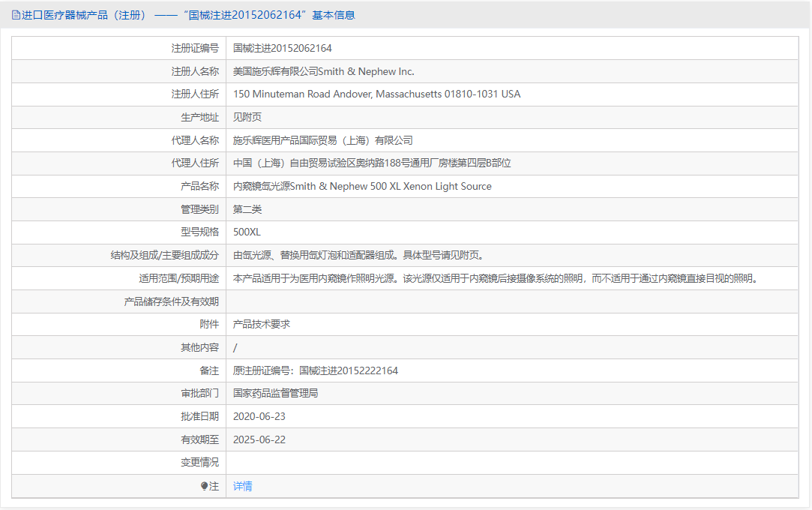
Task: Click the 备注 label
Action: (209, 370)
